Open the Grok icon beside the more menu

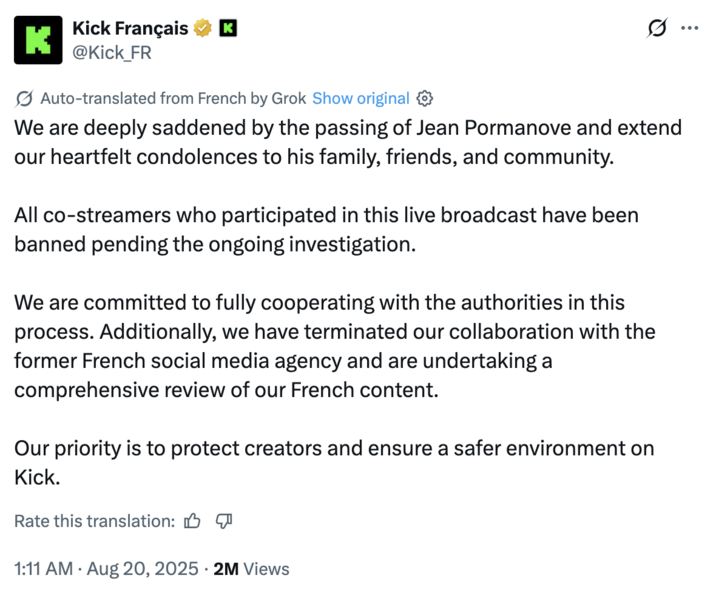point(657,29)
